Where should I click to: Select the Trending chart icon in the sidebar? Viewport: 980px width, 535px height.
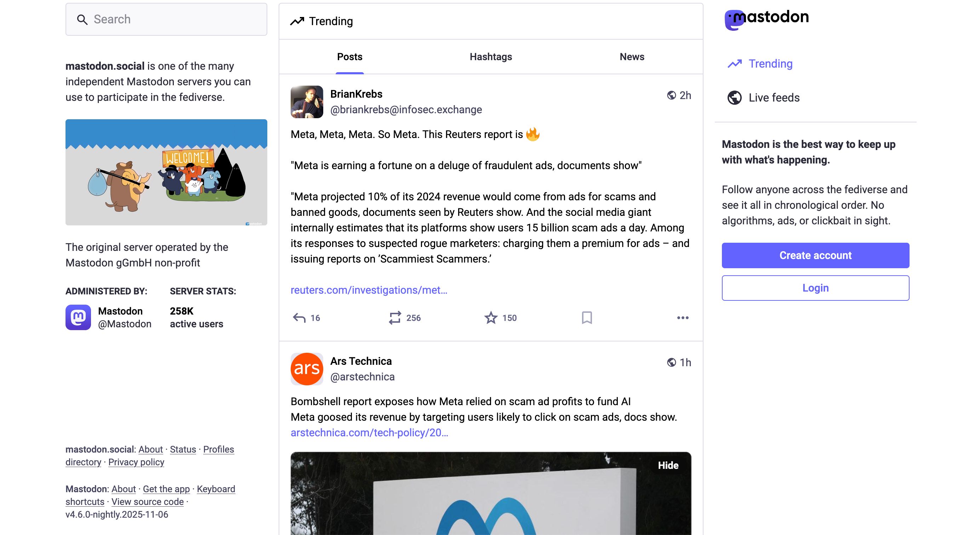(x=735, y=64)
